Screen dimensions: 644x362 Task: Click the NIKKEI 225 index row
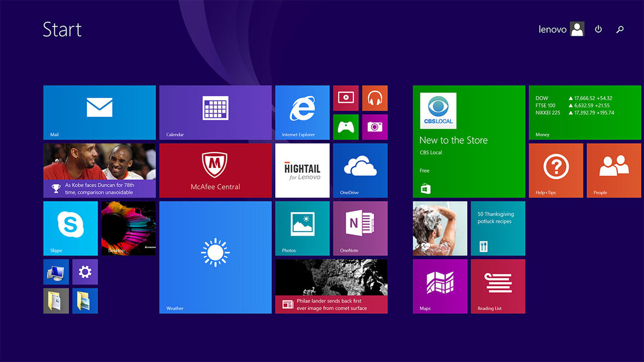pyautogui.click(x=575, y=112)
